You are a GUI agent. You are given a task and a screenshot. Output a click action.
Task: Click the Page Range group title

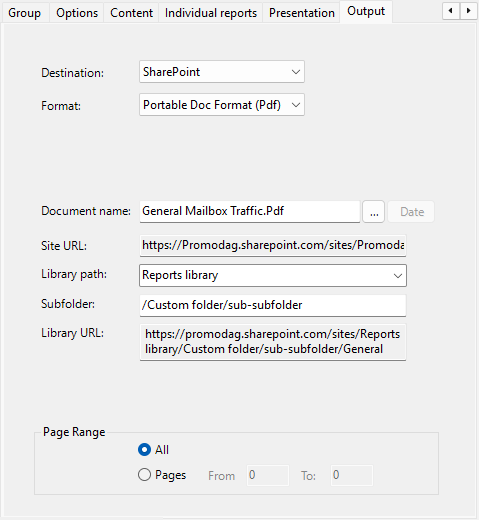pos(74,432)
